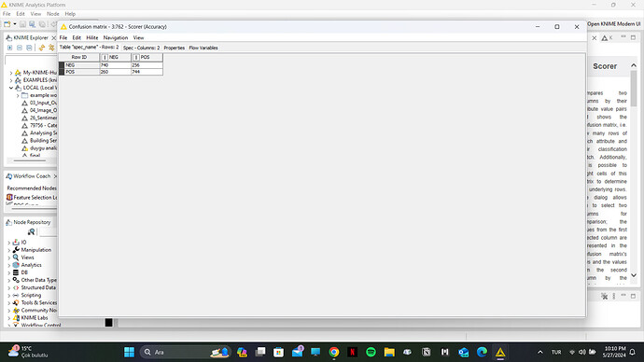Viewport: 644px width, 362px height.
Task: Click the KNIME icon in the taskbar
Action: click(500, 352)
